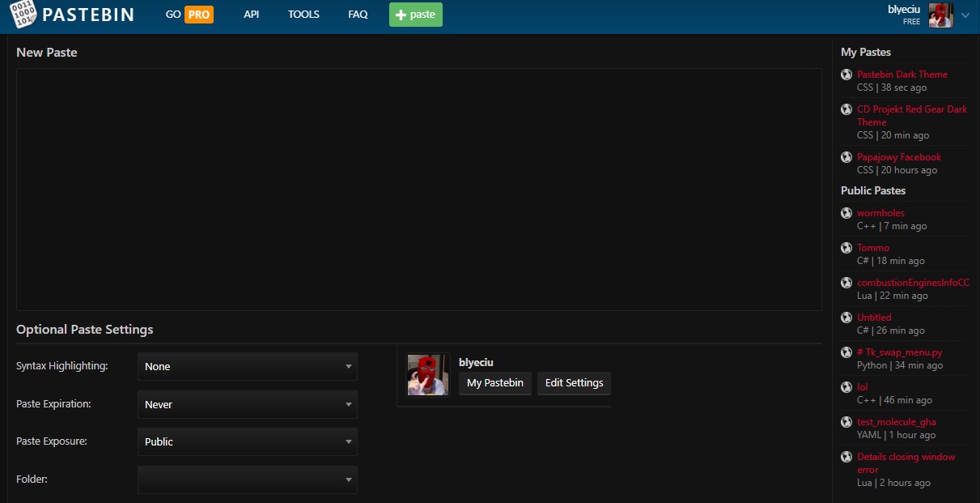
Task: Click the globe icon beside Tommo paste
Action: [x=846, y=248]
